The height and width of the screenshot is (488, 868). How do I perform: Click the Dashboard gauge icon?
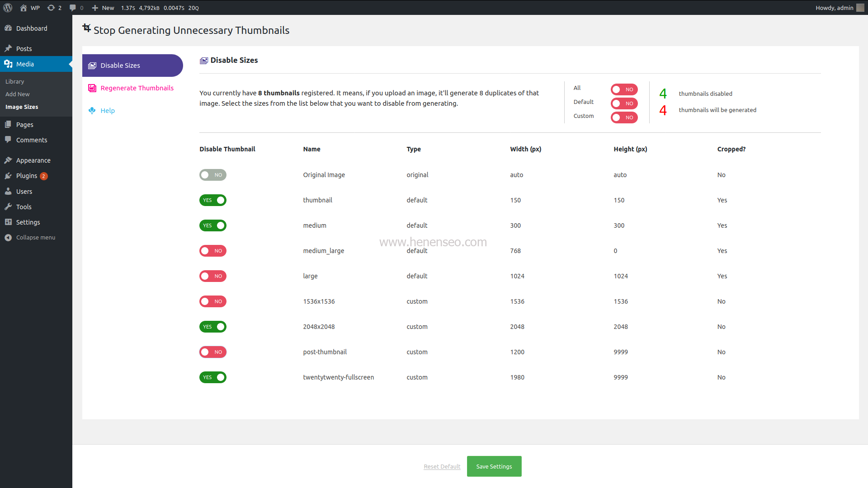click(8, 28)
